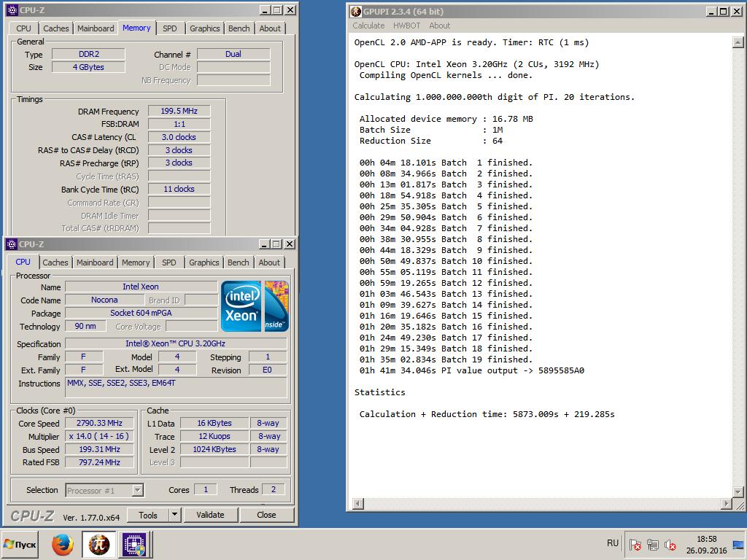The height and width of the screenshot is (560, 747).
Task: Switch to SPD tab in the upper CPU-Z window
Action: pyautogui.click(x=169, y=28)
